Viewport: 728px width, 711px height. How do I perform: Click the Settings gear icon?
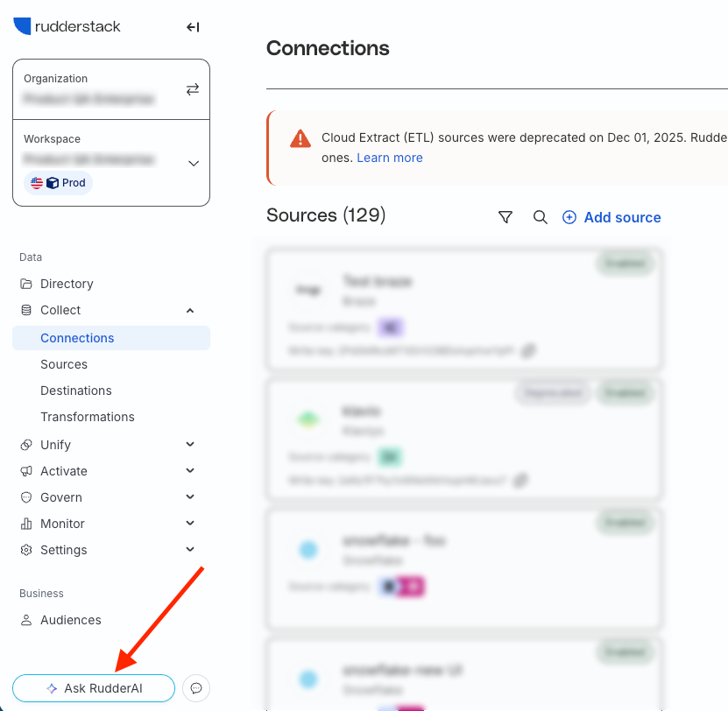tap(26, 550)
